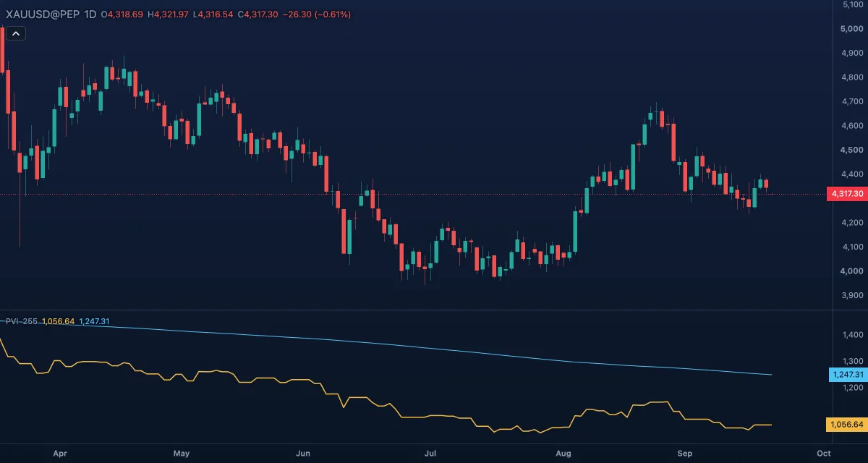The width and height of the screenshot is (868, 463).
Task: Click the Aug label on the time axis
Action: coord(563,454)
